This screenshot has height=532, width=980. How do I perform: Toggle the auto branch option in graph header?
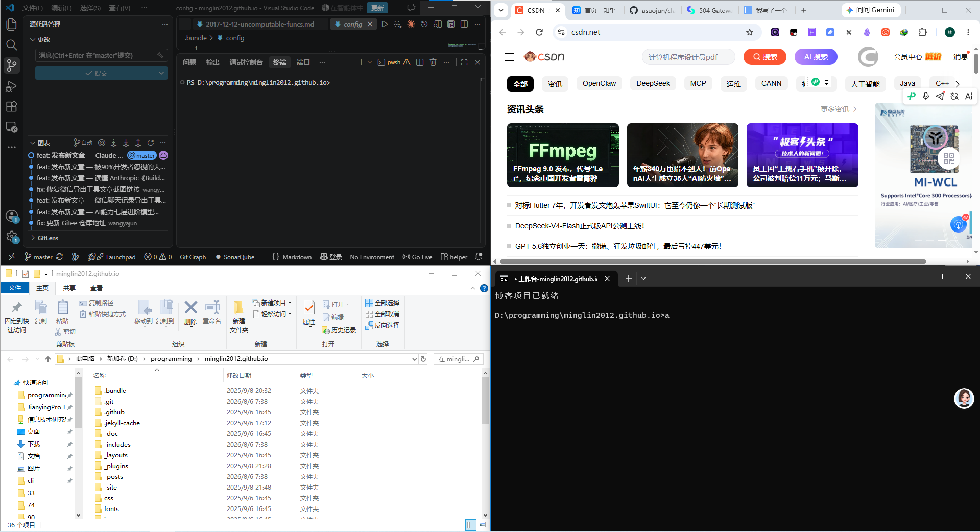(83, 143)
